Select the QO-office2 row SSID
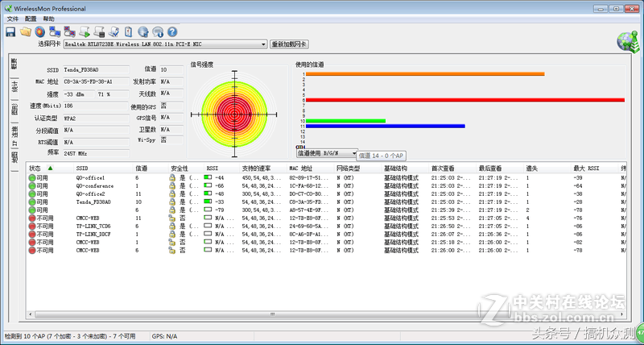This screenshot has width=644, height=345. point(90,194)
